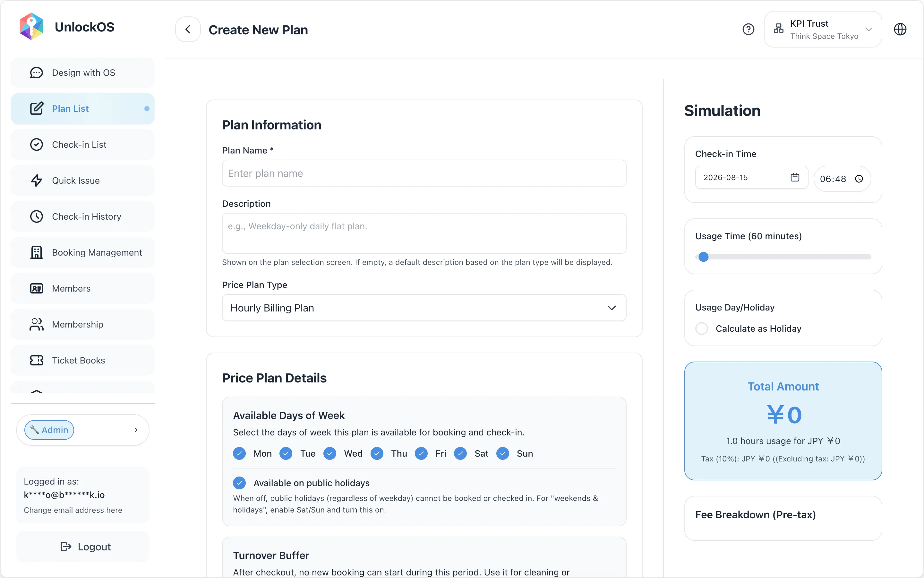924x578 pixels.
Task: Click the Members ID card icon
Action: pyautogui.click(x=37, y=288)
